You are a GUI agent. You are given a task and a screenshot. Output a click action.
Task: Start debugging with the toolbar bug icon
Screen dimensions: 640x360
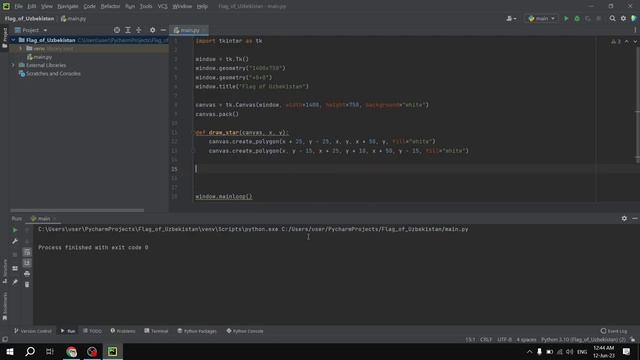tap(577, 19)
